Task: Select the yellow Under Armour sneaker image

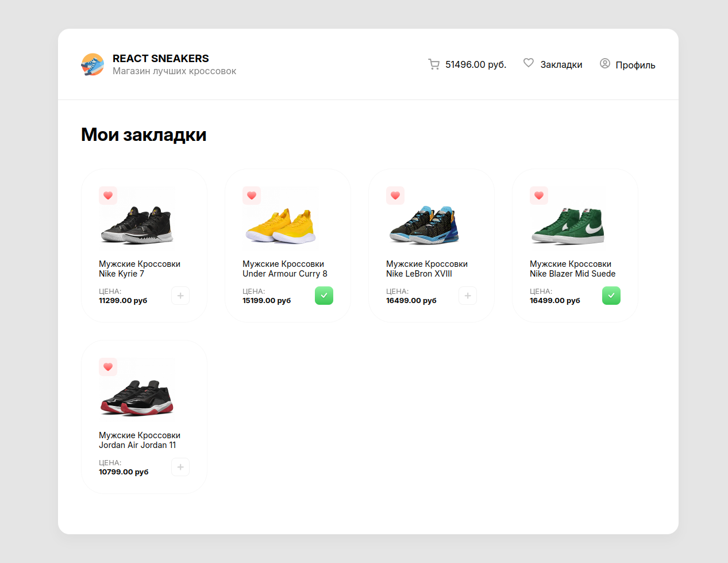Action: tap(281, 226)
